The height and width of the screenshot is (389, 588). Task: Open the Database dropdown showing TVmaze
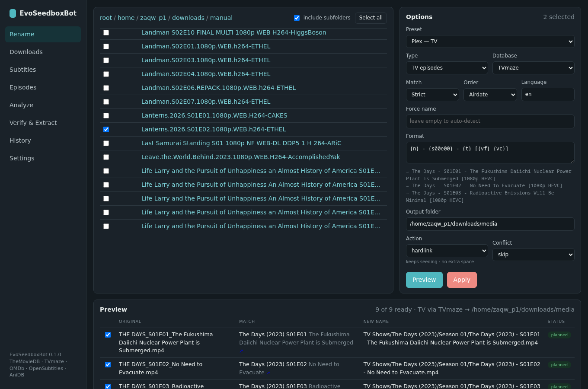[x=533, y=68]
